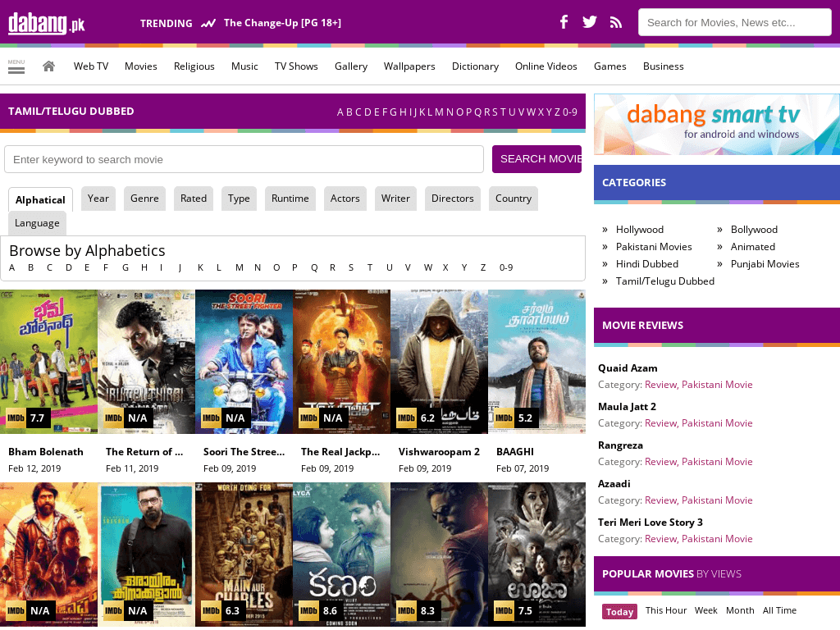Viewport: 840px width, 630px height.
Task: Open the Religious menu
Action: pyautogui.click(x=194, y=66)
